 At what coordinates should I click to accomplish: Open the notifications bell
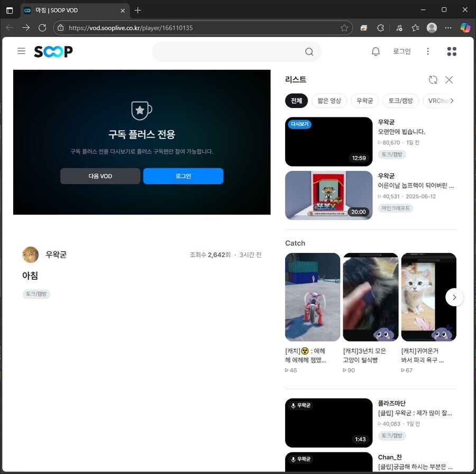click(x=376, y=51)
